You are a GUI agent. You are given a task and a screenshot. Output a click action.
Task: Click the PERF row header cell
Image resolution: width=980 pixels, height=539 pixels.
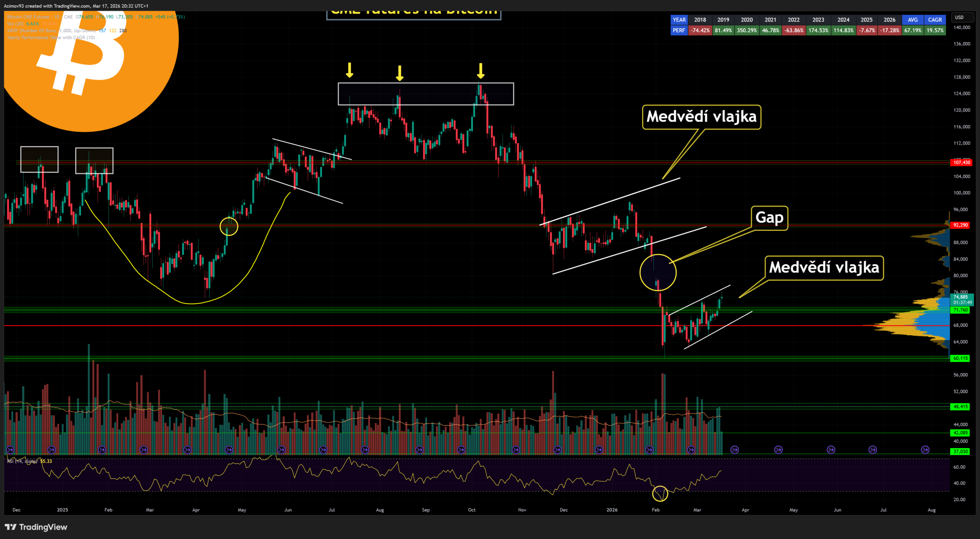[x=679, y=30]
